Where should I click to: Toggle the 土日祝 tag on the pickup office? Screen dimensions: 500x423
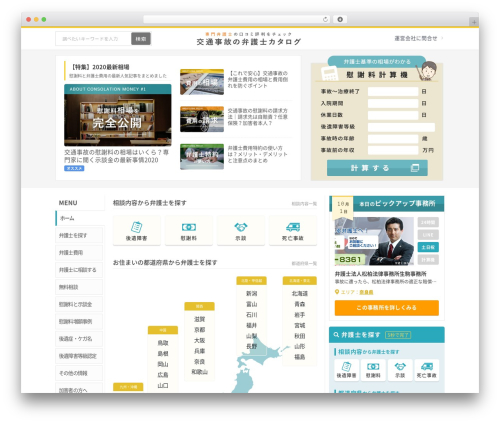(428, 247)
